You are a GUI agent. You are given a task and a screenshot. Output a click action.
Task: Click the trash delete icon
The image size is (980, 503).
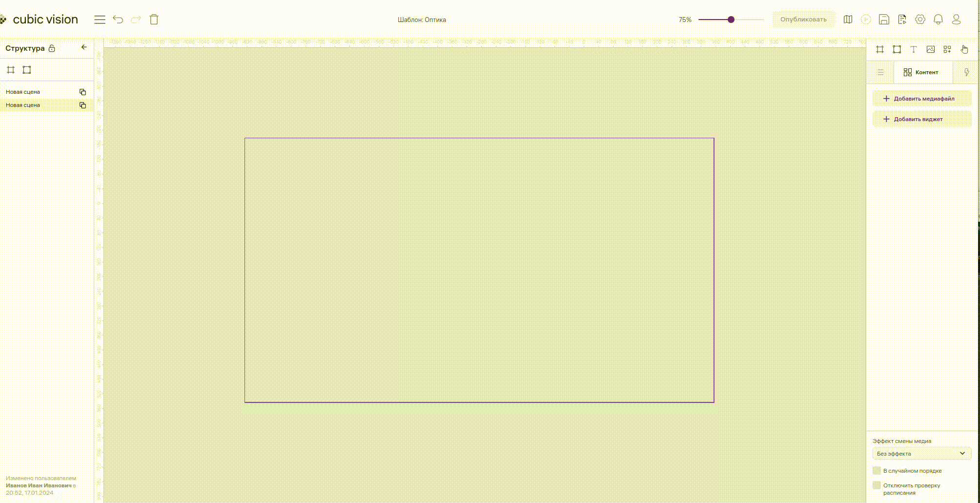pos(154,20)
